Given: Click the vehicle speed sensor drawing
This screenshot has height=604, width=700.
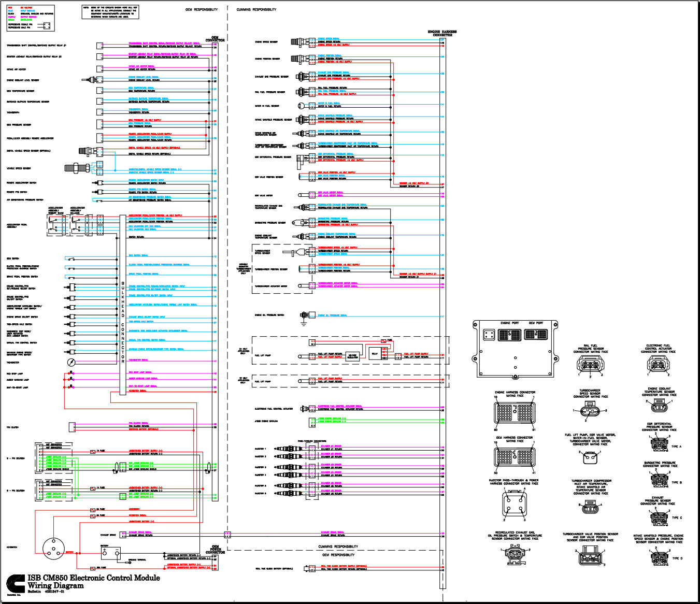Looking at the screenshot, I should 78,168.
